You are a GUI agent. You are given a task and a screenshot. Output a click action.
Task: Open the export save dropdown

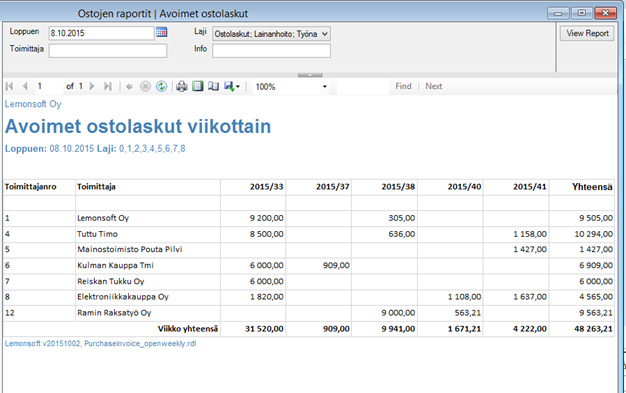pyautogui.click(x=232, y=86)
